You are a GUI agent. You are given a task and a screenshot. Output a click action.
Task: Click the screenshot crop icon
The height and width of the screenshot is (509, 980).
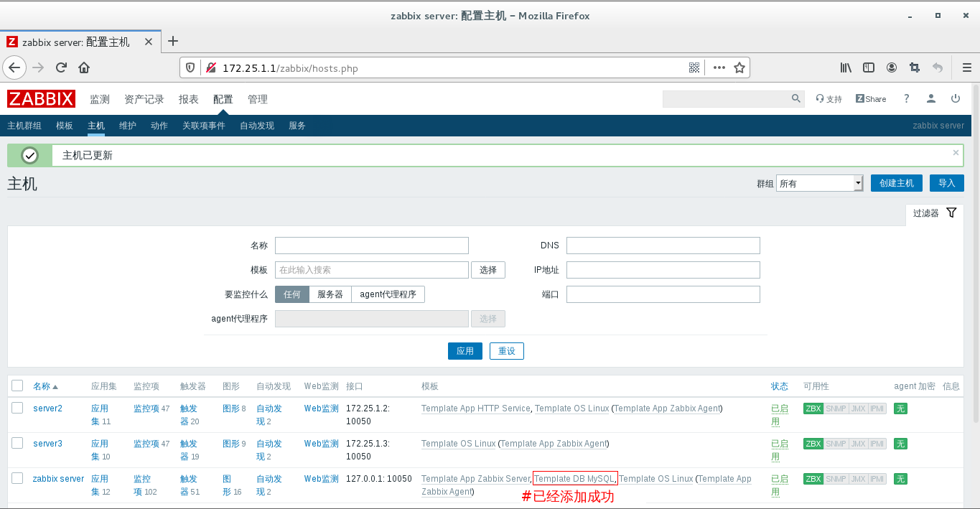[x=915, y=67]
